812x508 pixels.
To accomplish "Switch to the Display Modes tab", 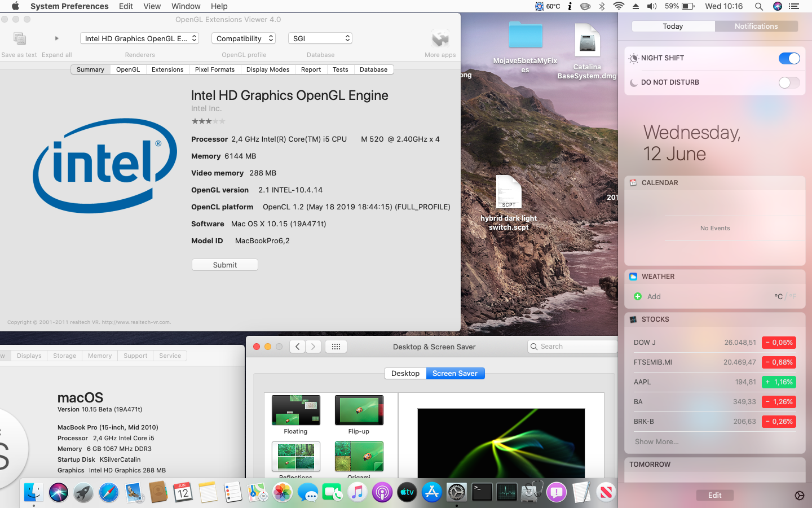I will click(x=268, y=69).
